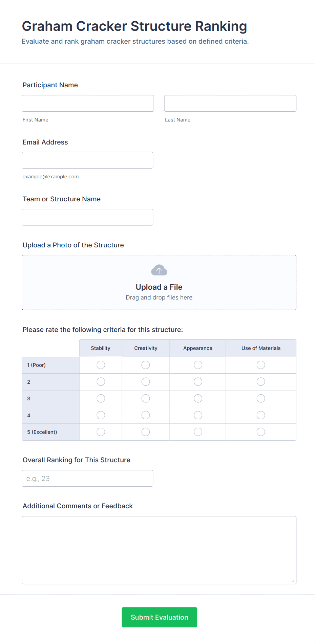Rate Stability as 1 (Poor)

click(x=101, y=365)
